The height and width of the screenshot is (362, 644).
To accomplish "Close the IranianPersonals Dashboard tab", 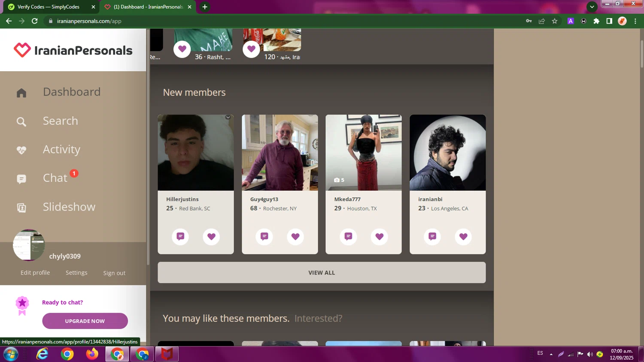I will point(189,7).
